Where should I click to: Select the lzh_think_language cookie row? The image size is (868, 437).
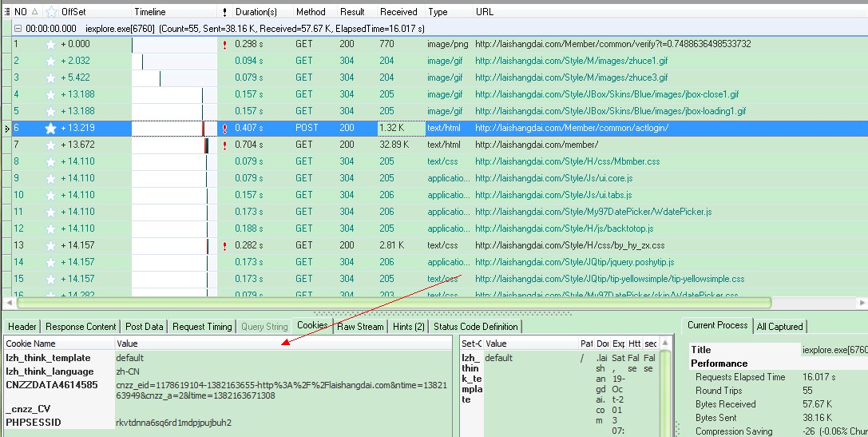[x=228, y=371]
